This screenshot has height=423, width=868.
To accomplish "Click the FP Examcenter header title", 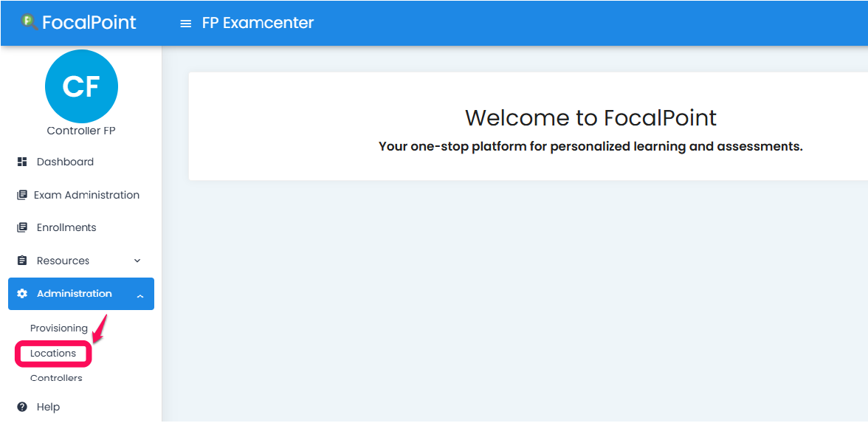I will [x=258, y=23].
